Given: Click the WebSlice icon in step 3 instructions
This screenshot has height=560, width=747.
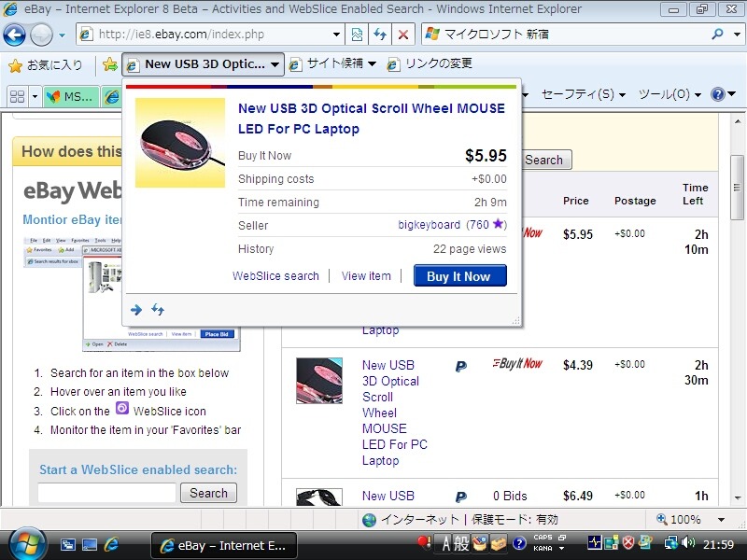Looking at the screenshot, I should (122, 409).
